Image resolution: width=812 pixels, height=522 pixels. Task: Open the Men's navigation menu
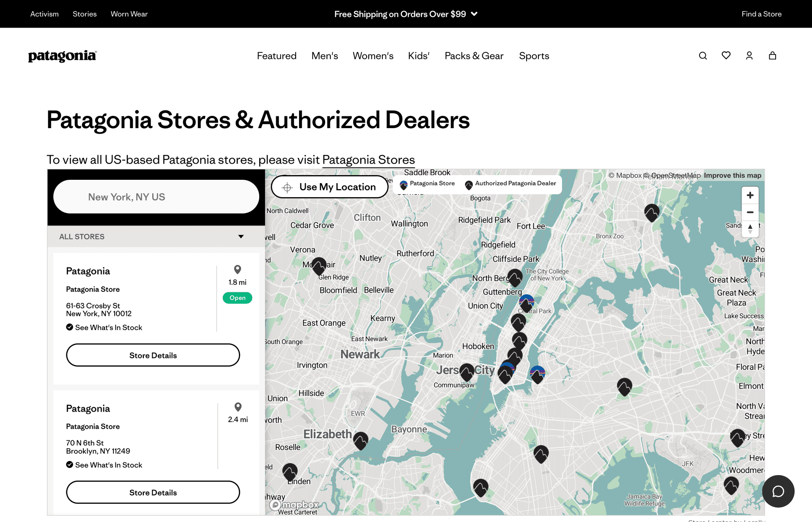324,55
